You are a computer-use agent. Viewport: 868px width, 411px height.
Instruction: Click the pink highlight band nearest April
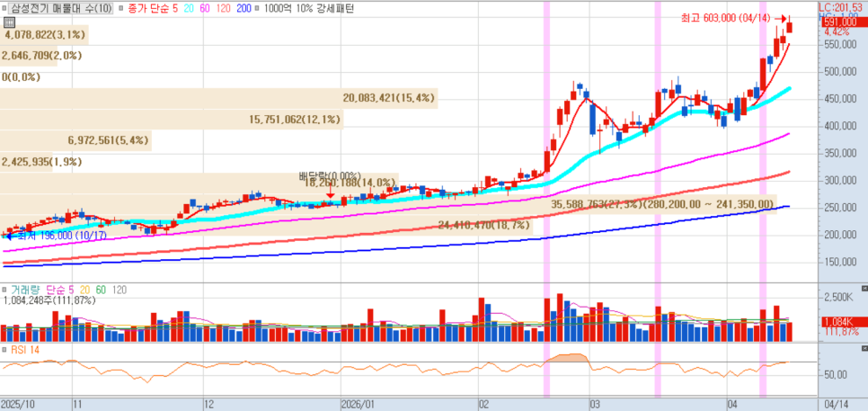click(762, 200)
